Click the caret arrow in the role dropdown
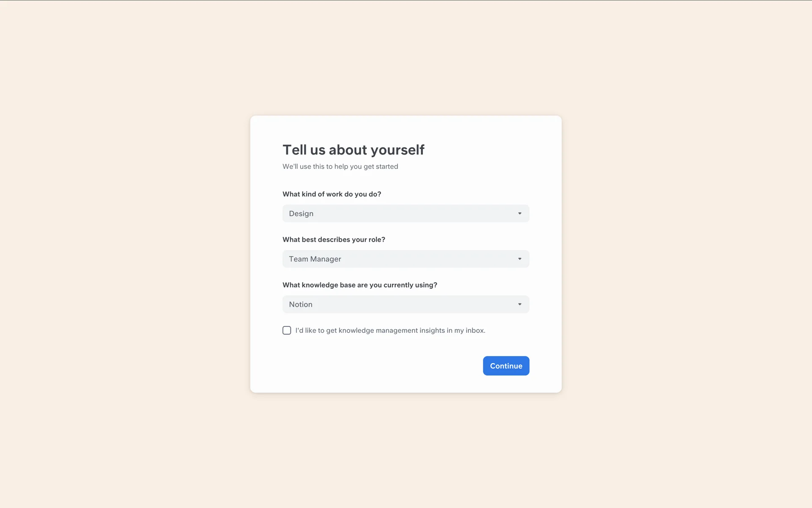This screenshot has height=508, width=812. pos(520,259)
